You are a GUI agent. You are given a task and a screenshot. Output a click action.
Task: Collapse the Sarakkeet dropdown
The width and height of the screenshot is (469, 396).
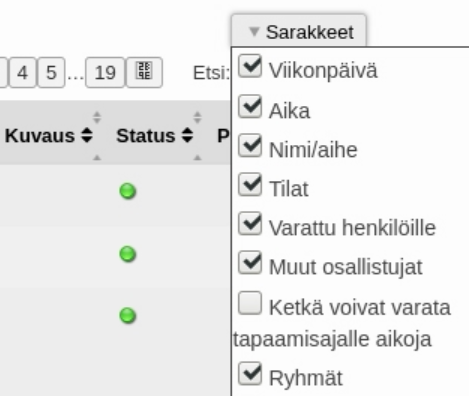click(299, 30)
